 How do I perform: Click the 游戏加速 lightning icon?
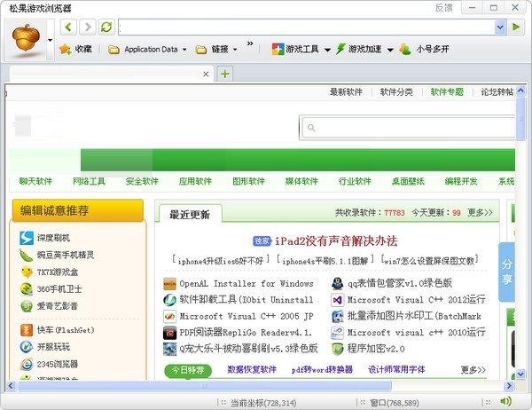(x=340, y=50)
